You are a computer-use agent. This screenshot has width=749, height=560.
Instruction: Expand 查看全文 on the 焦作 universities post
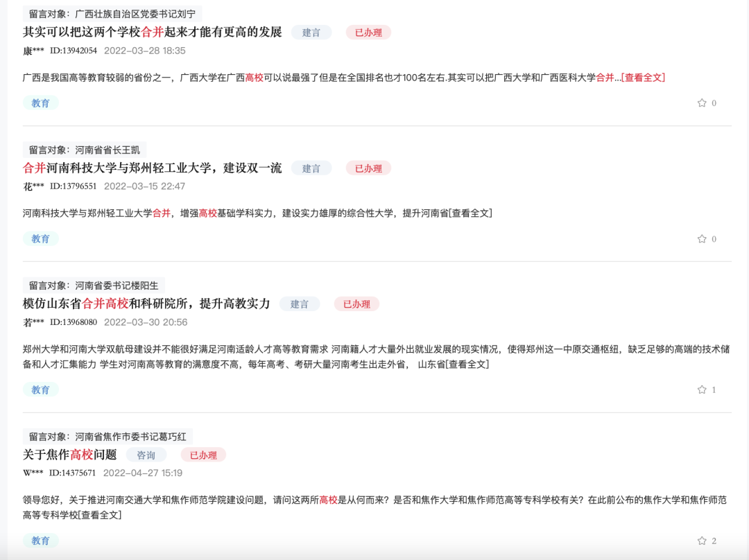point(100,515)
